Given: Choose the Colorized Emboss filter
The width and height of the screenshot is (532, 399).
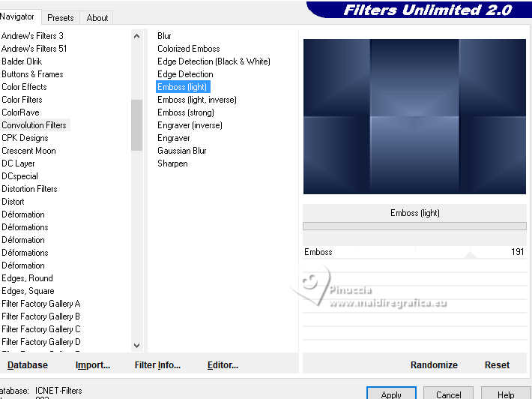Looking at the screenshot, I should [188, 49].
